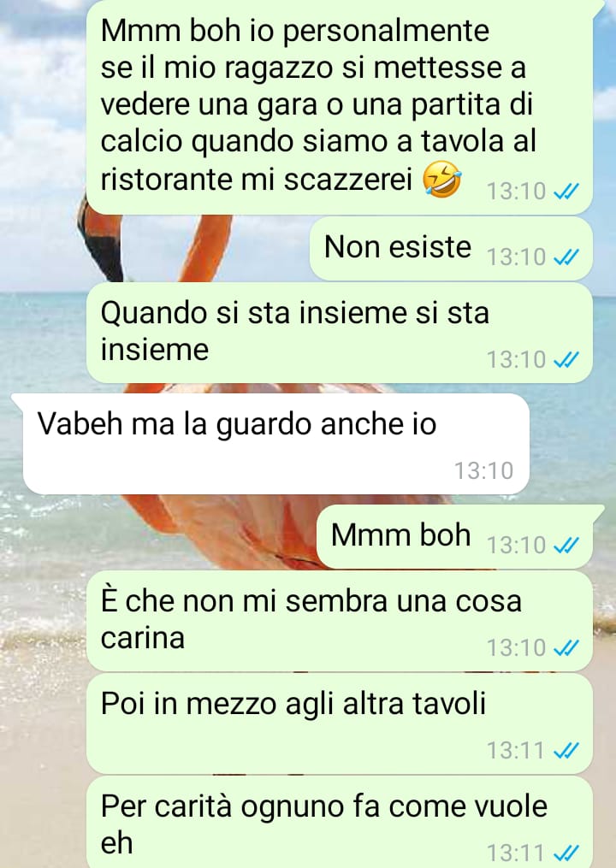Click the laughing emoji after 'mi scazzerei'

pos(441,181)
